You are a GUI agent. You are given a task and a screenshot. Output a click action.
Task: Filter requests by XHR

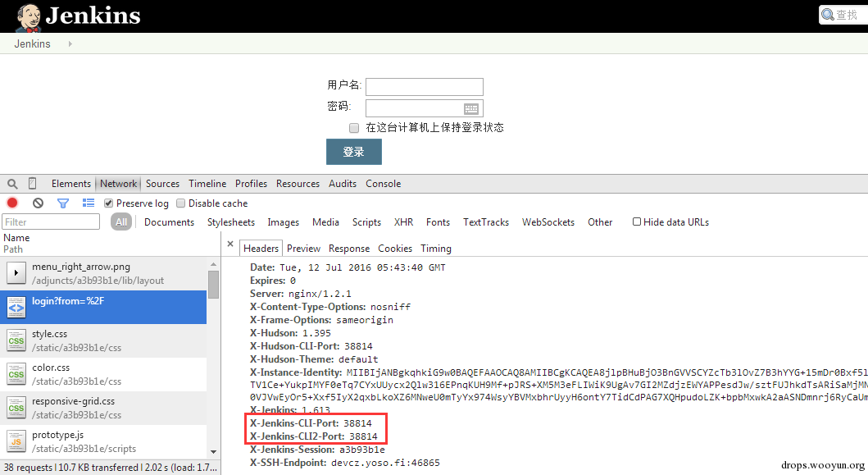tap(403, 222)
